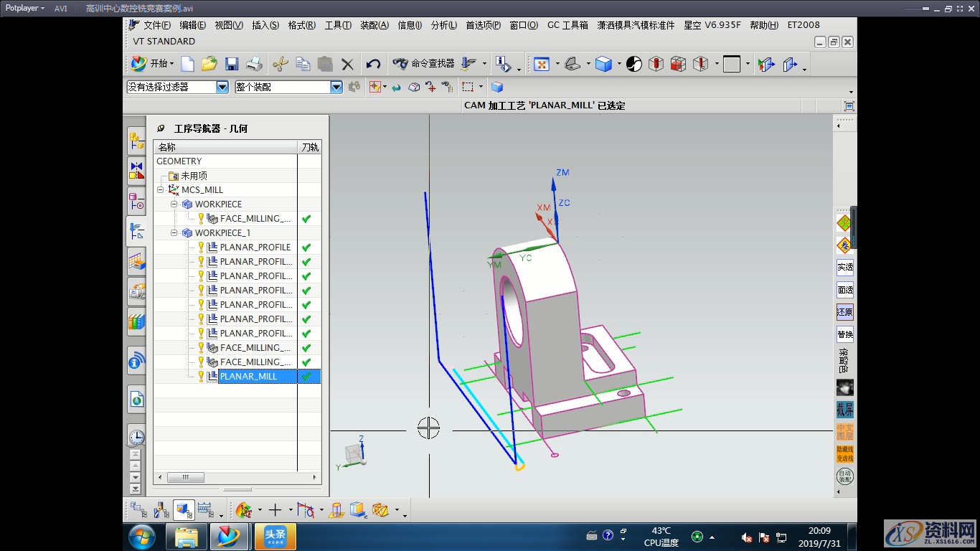Open the History clock tab in resource bar
Image resolution: width=980 pixels, height=551 pixels.
136,436
